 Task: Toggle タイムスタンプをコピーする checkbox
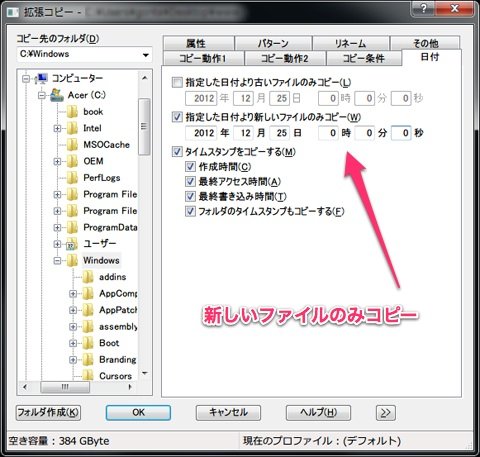(177, 152)
